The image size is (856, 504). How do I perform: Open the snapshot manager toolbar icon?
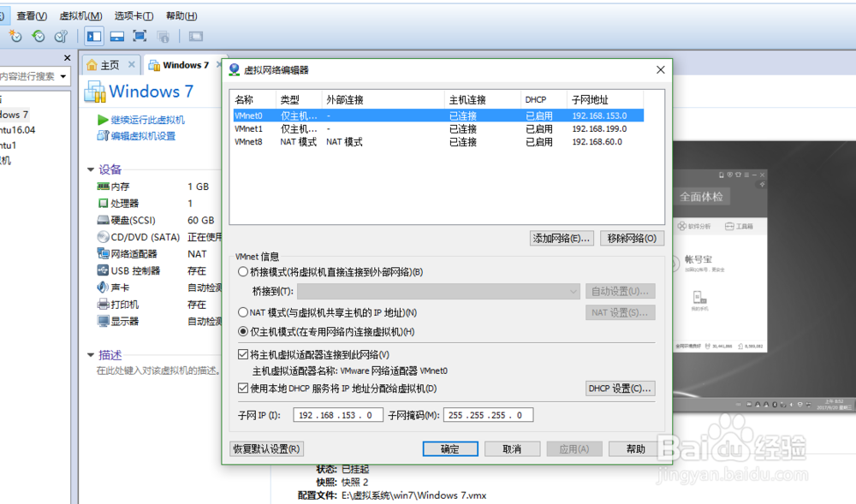pyautogui.click(x=61, y=36)
